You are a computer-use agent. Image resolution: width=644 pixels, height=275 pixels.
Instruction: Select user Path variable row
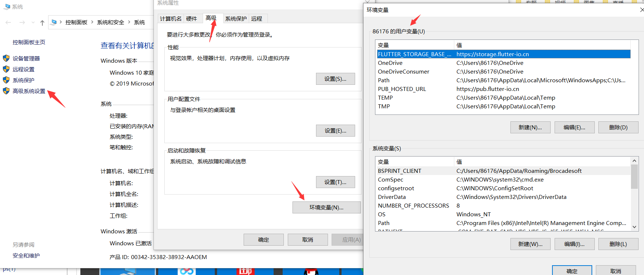coord(504,80)
